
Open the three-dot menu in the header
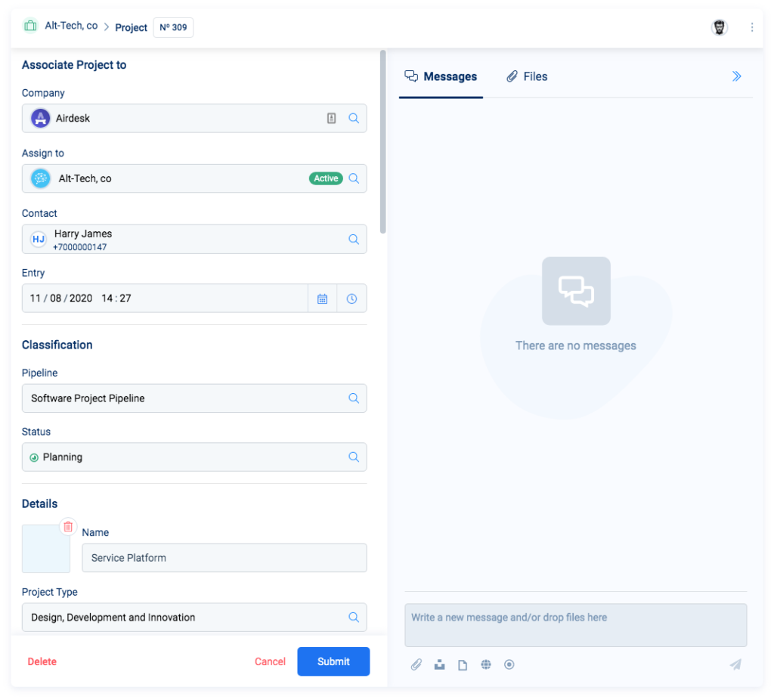click(752, 27)
